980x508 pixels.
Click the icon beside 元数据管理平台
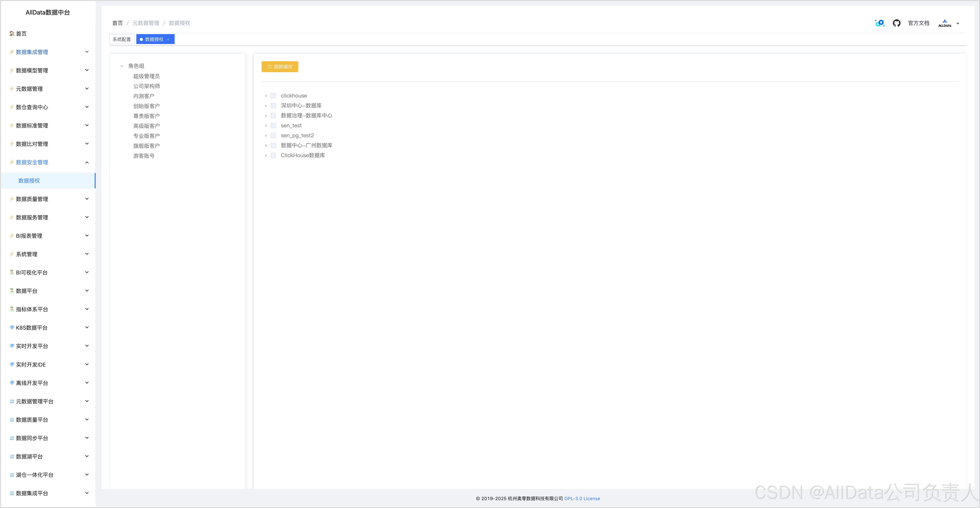(x=12, y=401)
